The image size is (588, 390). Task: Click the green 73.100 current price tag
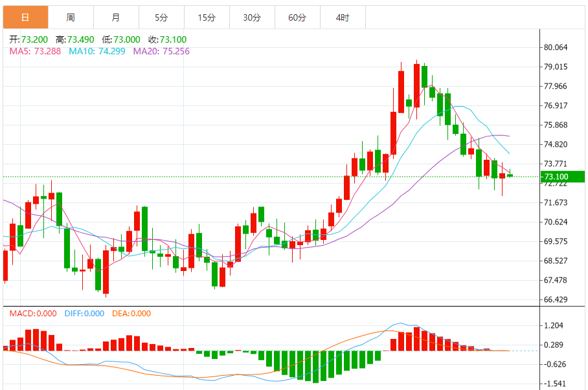pos(562,177)
